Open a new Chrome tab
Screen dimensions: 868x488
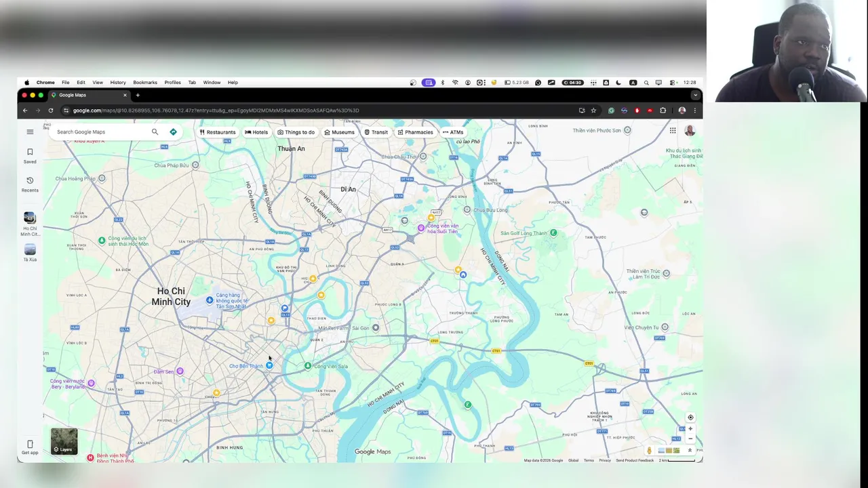click(x=138, y=95)
